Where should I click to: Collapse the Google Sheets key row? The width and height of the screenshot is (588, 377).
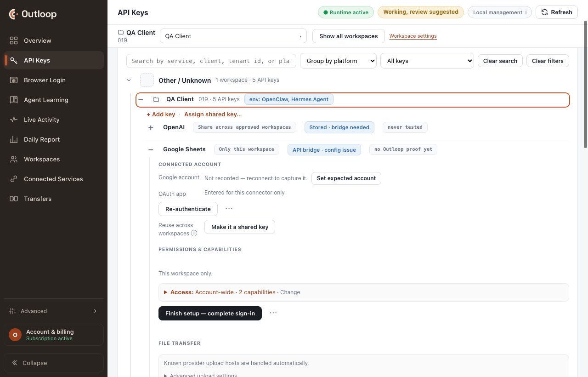[151, 149]
